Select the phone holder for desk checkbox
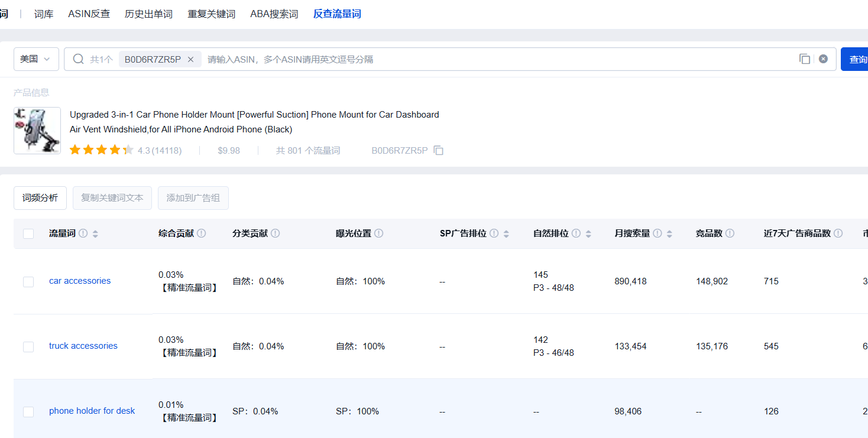868x438 pixels. coord(28,412)
